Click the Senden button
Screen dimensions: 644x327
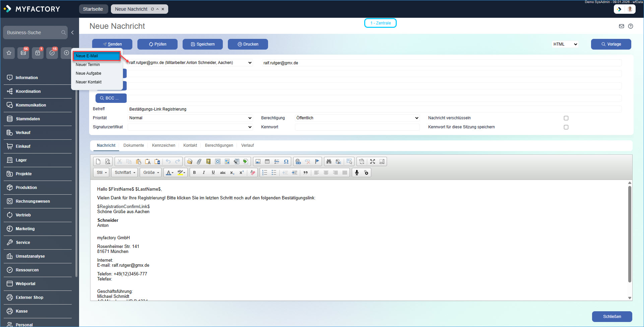112,44
